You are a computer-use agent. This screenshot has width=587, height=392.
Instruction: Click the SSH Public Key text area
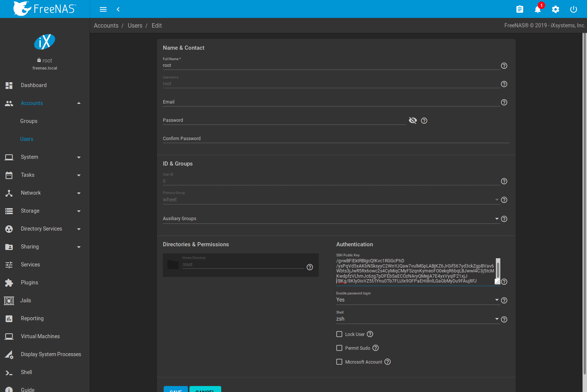(x=415, y=271)
